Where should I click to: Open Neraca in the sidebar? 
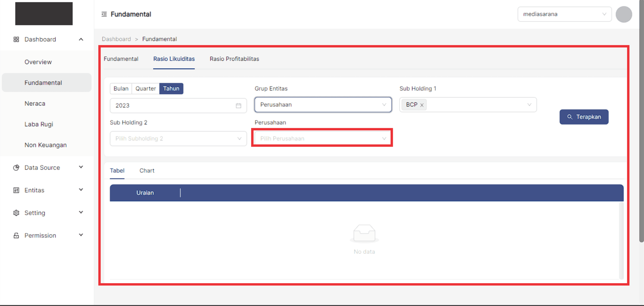(x=35, y=103)
